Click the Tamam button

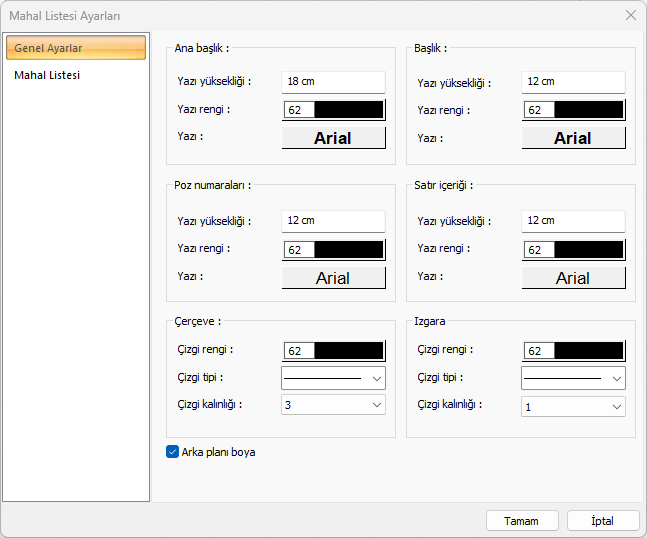521,521
